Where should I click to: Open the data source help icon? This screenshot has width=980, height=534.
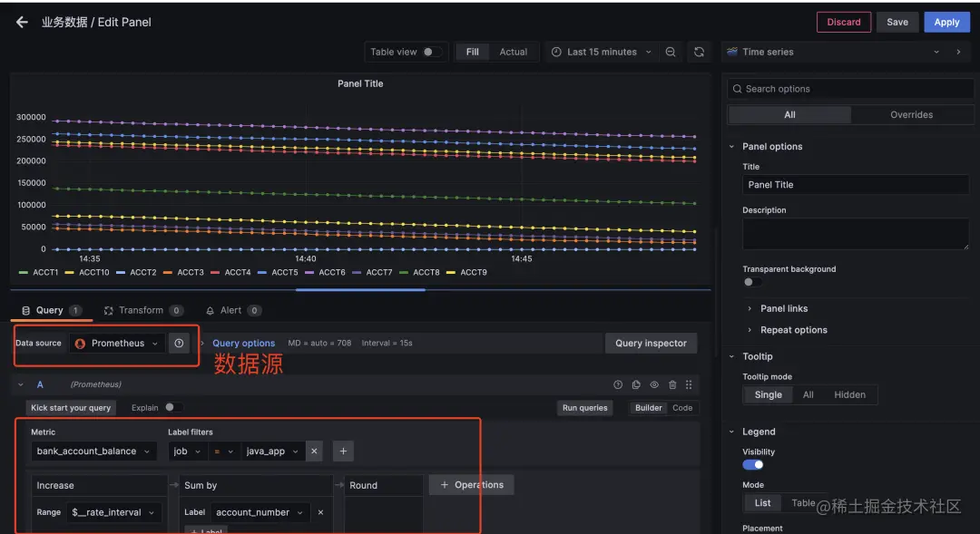pos(179,343)
